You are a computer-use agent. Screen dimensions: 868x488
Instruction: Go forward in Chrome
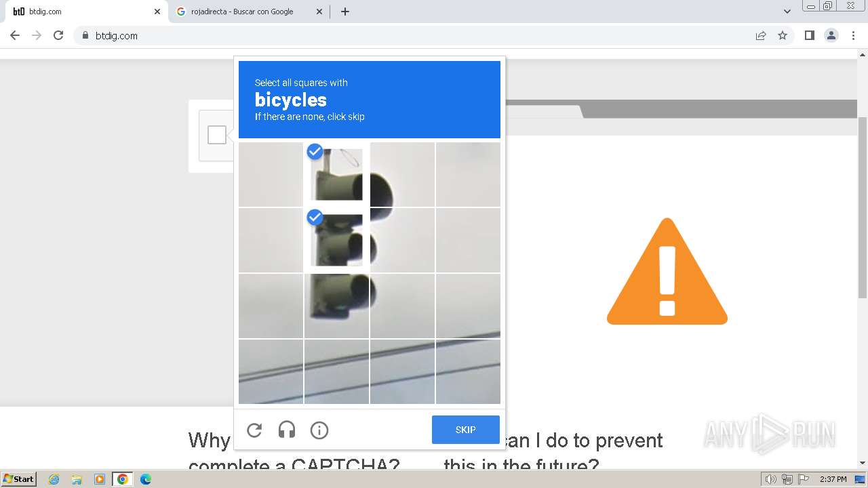coord(37,35)
